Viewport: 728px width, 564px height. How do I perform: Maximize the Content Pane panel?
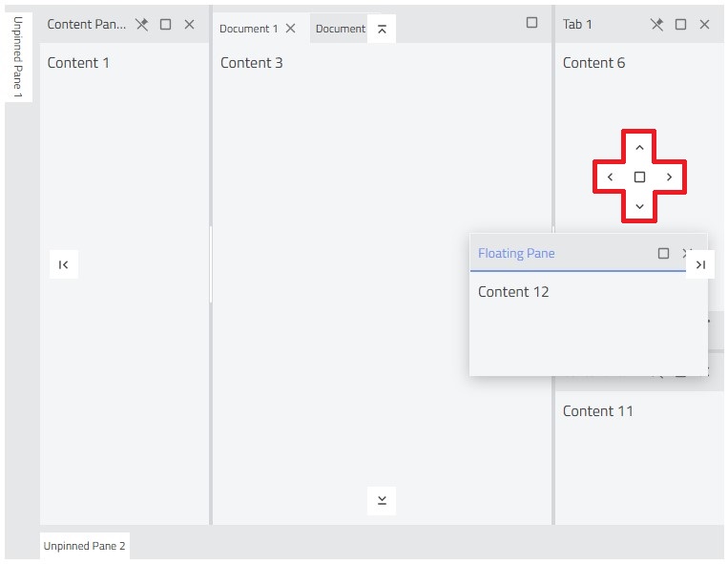[166, 25]
